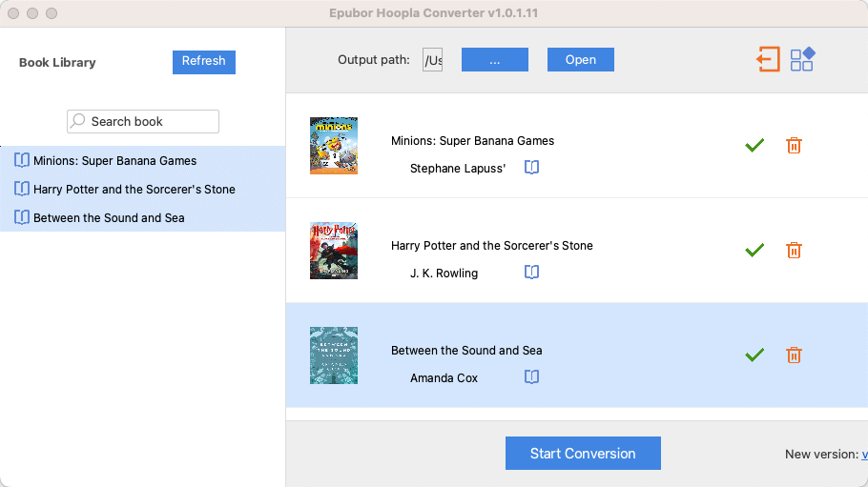The width and height of the screenshot is (868, 487).
Task: Open the output folder
Action: [x=581, y=60]
